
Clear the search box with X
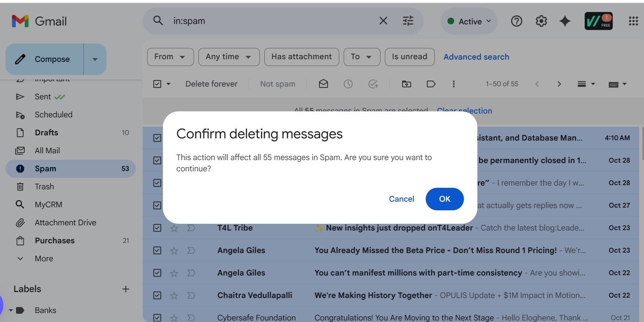pyautogui.click(x=383, y=21)
